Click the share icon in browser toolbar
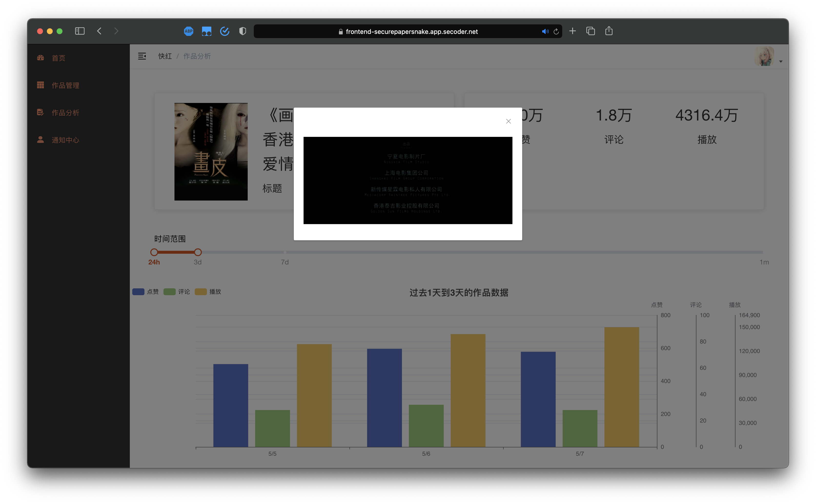 click(x=609, y=31)
